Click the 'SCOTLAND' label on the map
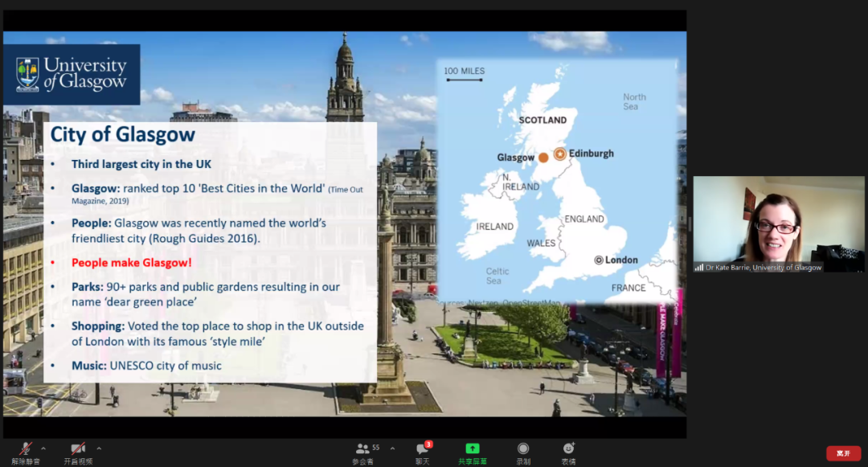Screen dimensions: 868x467 tap(542, 120)
